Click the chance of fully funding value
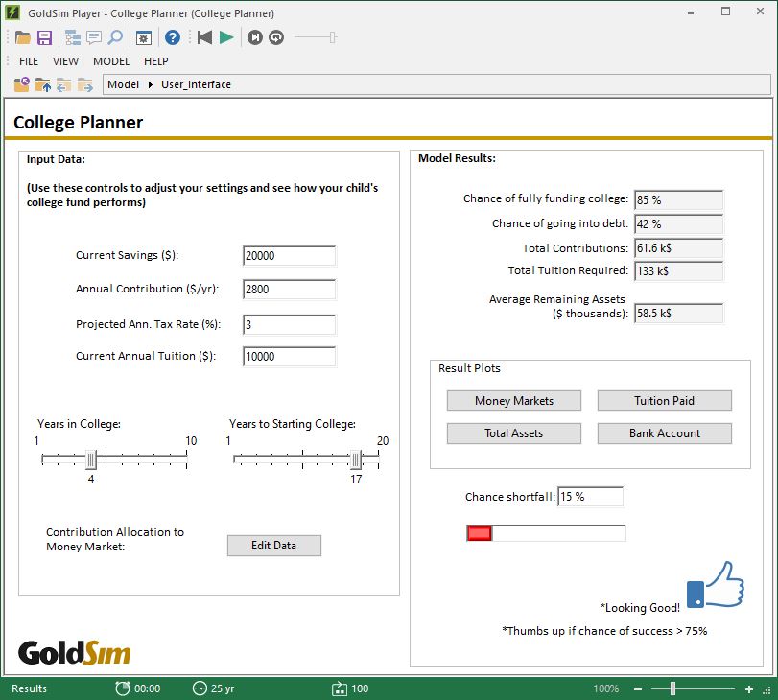 coord(678,200)
